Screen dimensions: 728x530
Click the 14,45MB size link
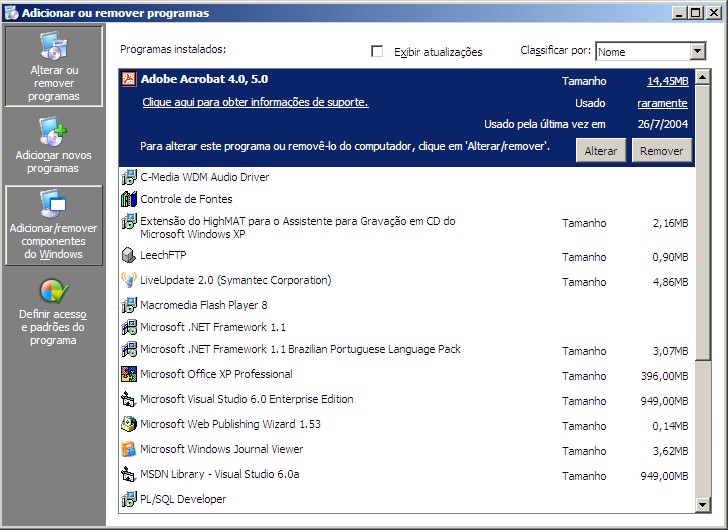(668, 81)
